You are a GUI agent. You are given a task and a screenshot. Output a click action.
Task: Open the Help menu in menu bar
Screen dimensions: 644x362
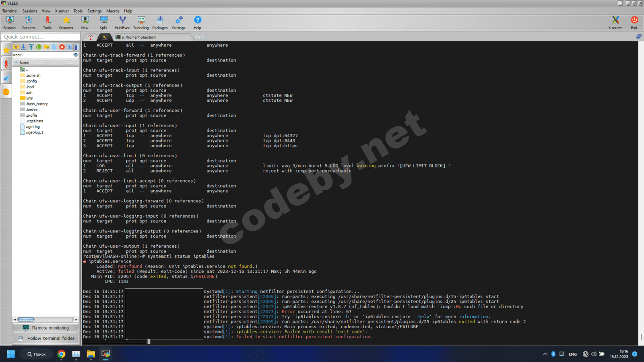[x=128, y=11]
